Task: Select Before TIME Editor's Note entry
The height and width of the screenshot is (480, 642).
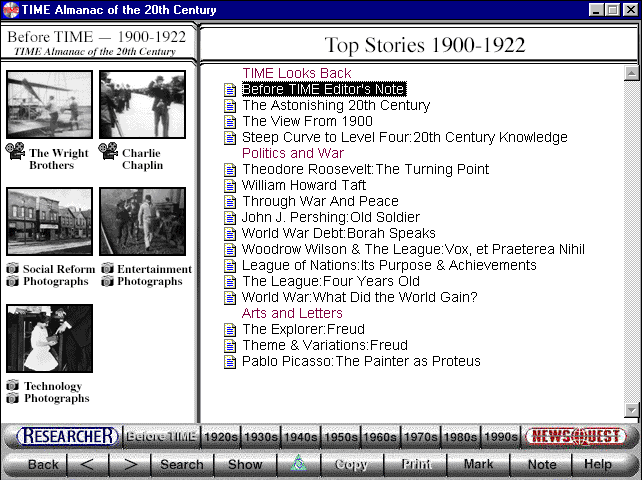Action: (324, 89)
